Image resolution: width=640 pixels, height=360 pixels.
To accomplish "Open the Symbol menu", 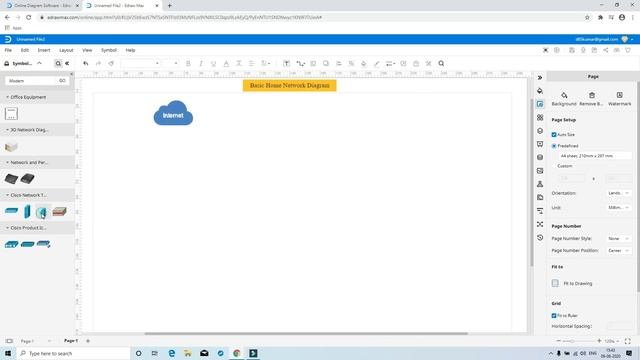I will (109, 50).
